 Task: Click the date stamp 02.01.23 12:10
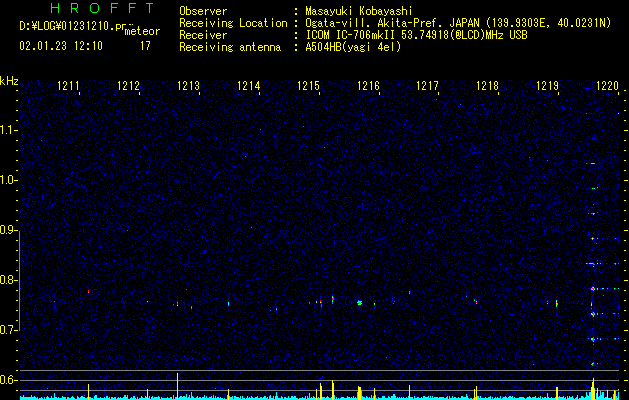pos(61,46)
